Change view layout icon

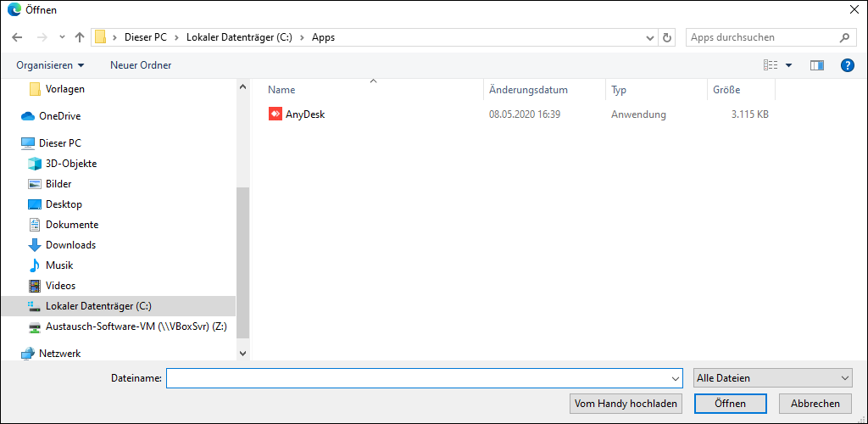[771, 65]
